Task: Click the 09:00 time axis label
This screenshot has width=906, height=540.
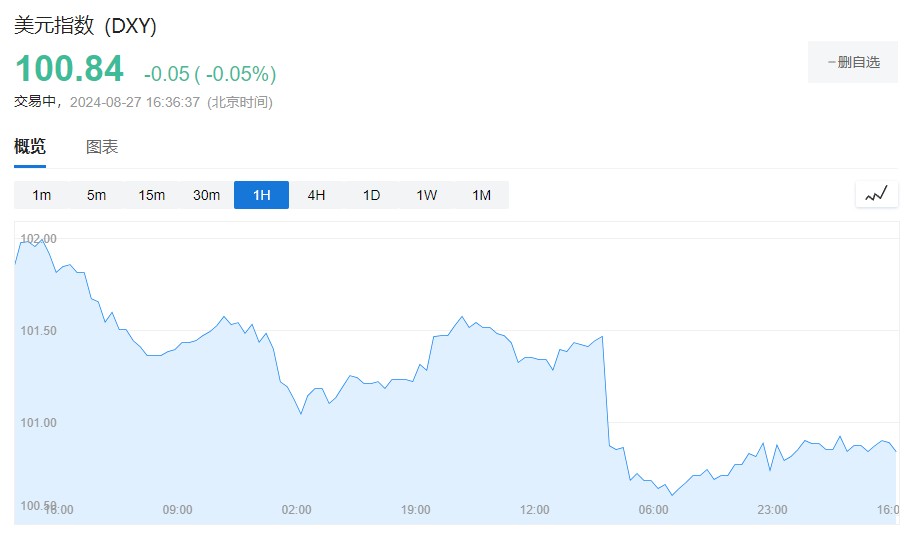Action: [x=177, y=510]
